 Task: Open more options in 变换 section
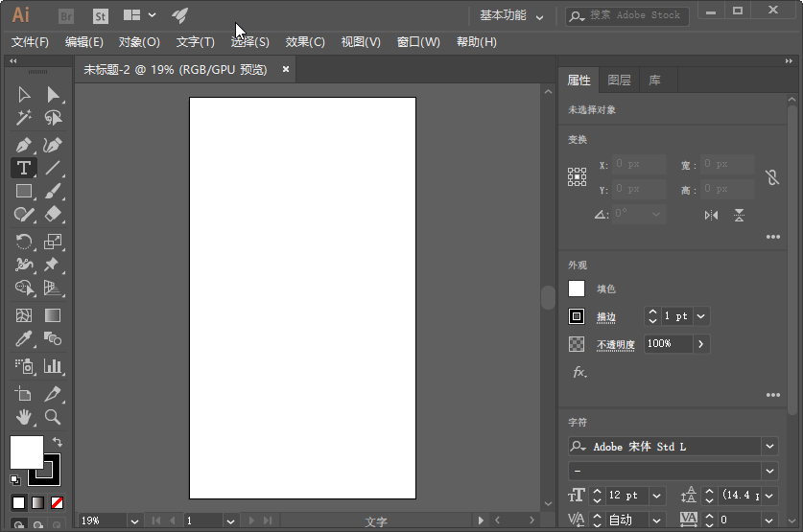pos(773,237)
